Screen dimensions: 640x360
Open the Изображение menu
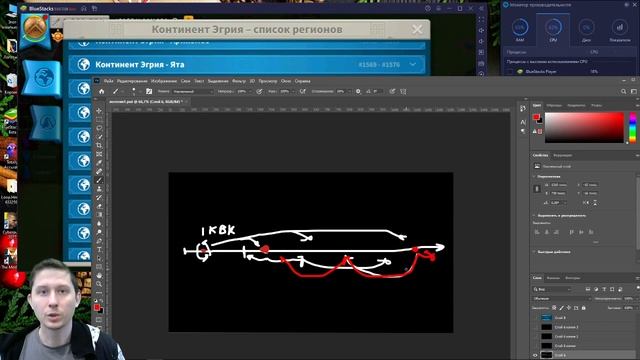pyautogui.click(x=164, y=81)
